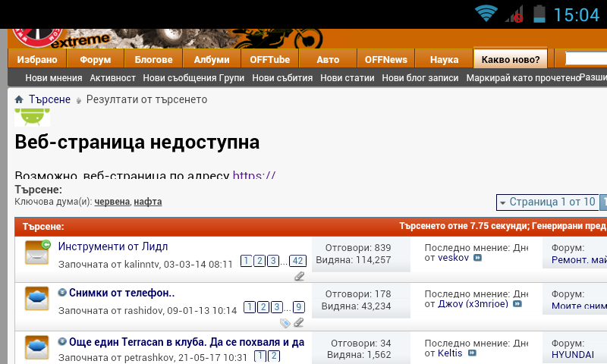
Task: Go to page 3 of Инструменти от Лидл
Action: (x=273, y=261)
